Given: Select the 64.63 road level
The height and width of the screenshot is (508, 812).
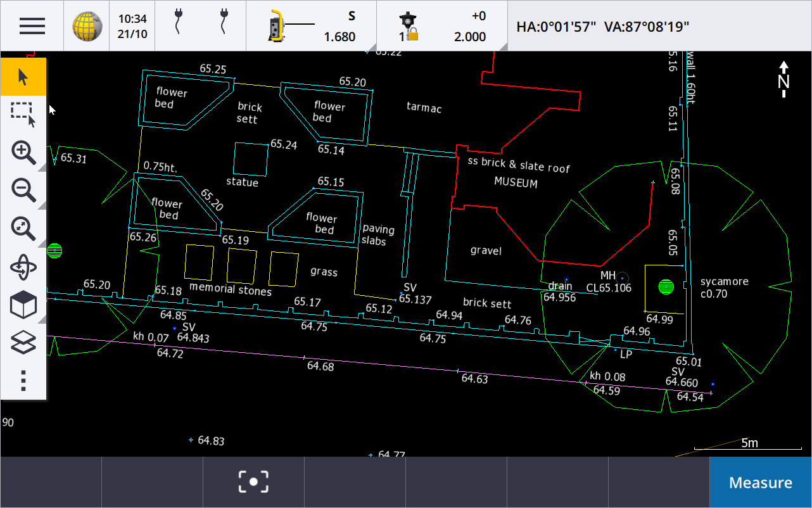Looking at the screenshot, I should point(474,379).
